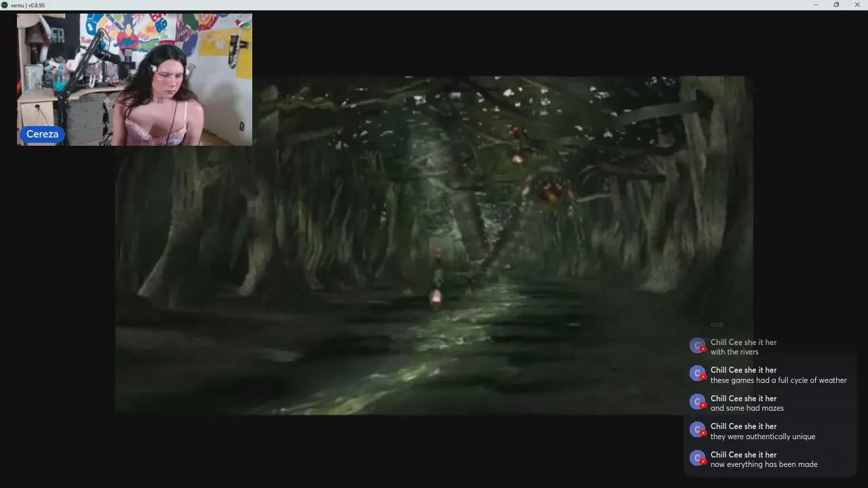The height and width of the screenshot is (488, 868).
Task: Click avatar beside 'with the rivers' message
Action: pos(698,346)
